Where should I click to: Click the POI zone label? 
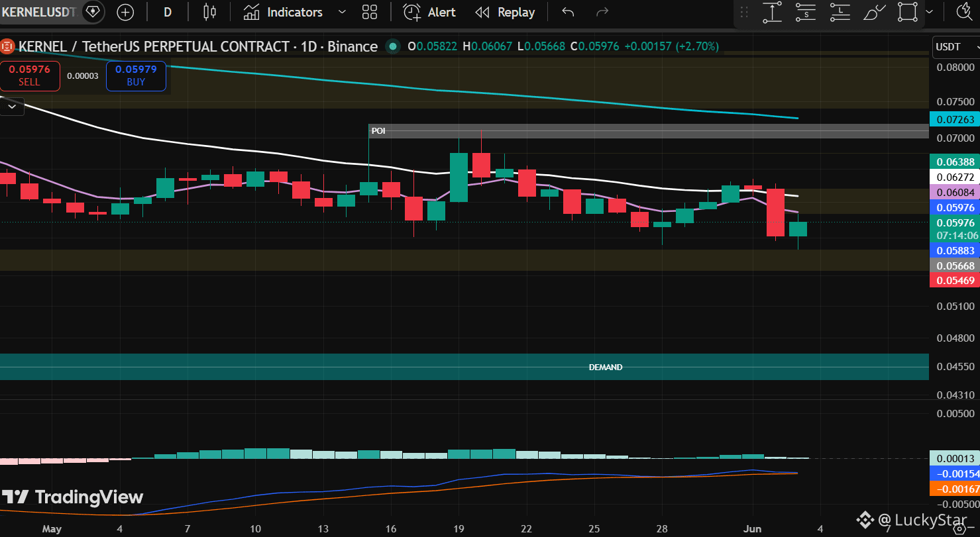point(378,131)
